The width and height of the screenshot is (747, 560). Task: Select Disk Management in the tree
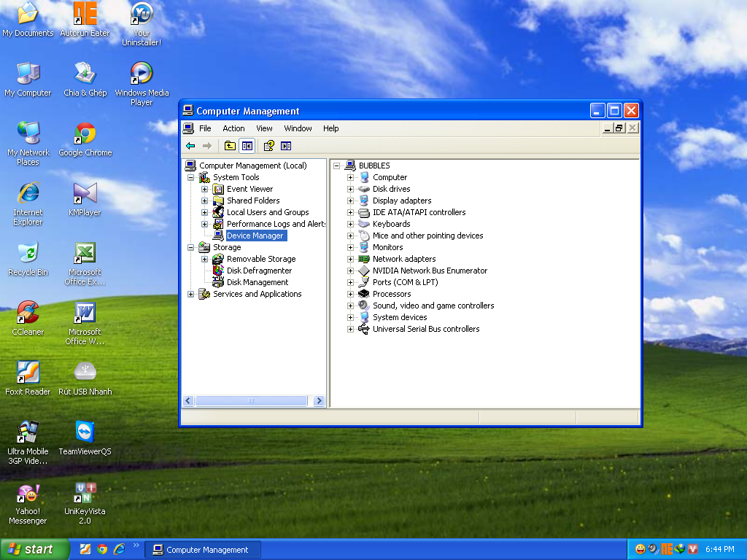(258, 282)
